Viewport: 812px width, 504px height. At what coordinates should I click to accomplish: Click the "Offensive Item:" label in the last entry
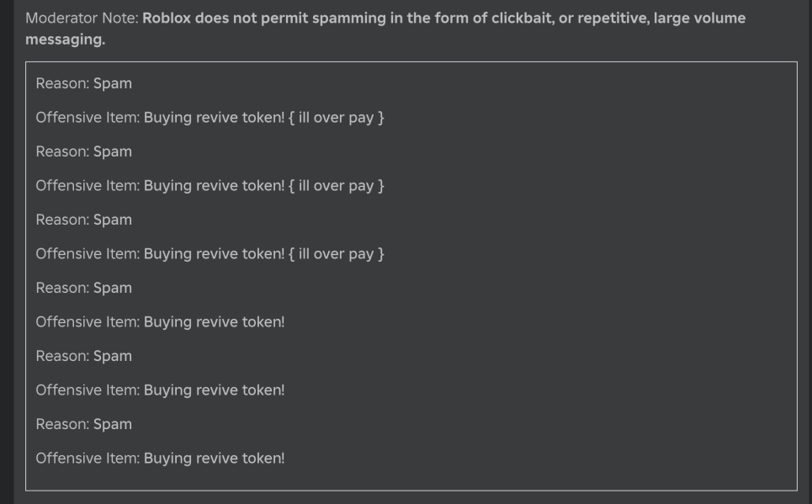(88, 459)
